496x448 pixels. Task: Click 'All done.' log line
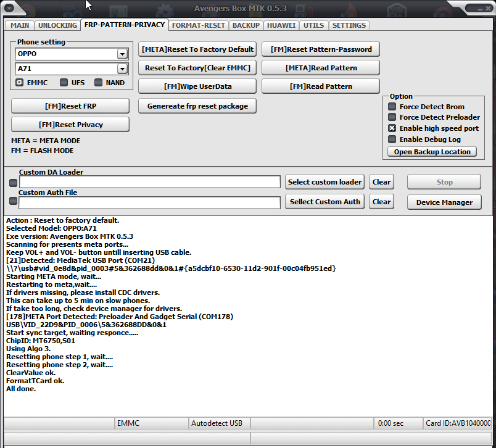21,389
